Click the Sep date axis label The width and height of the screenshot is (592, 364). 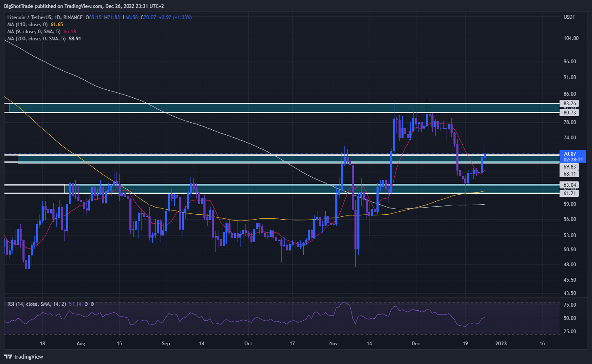[166, 344]
